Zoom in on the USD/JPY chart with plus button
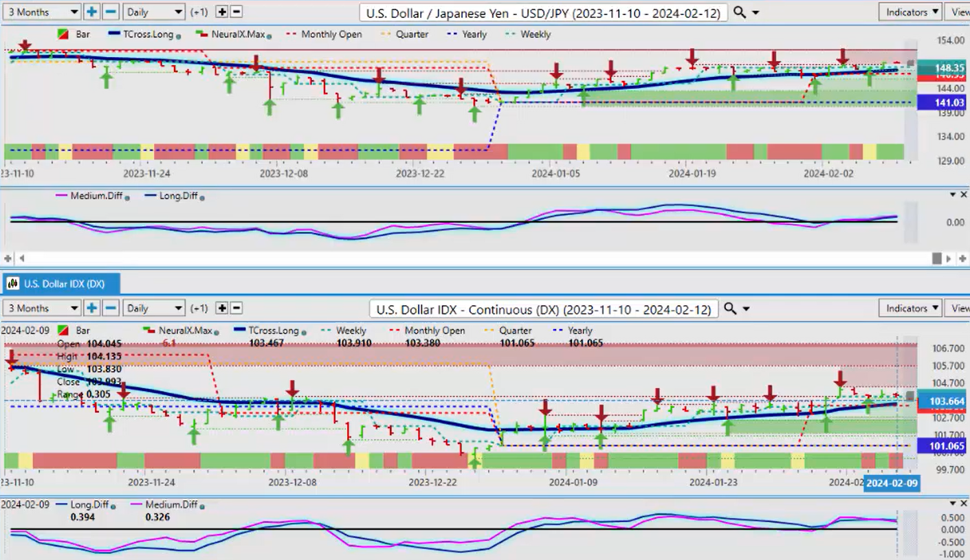The width and height of the screenshot is (970, 560). click(x=92, y=12)
